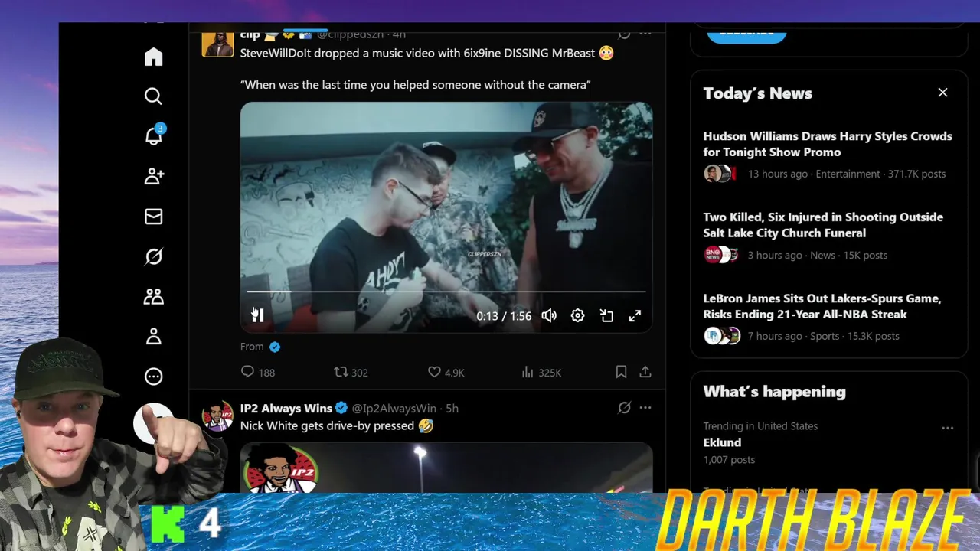The width and height of the screenshot is (980, 551).
Task: Open the More circle icon in sidebar
Action: 153,377
